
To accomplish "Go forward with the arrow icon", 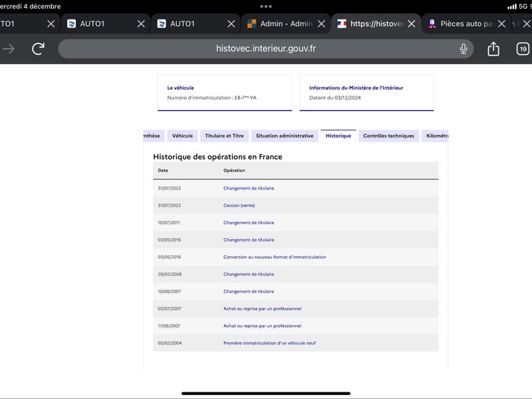I will click(x=9, y=49).
